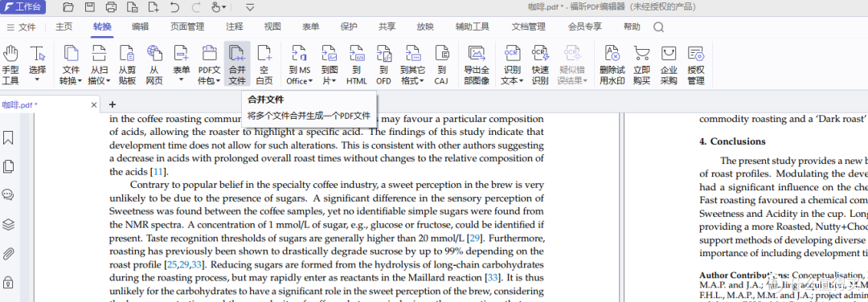Open the customize quick access toolbar arrow
Screen dimensions: 868x302
250,7
